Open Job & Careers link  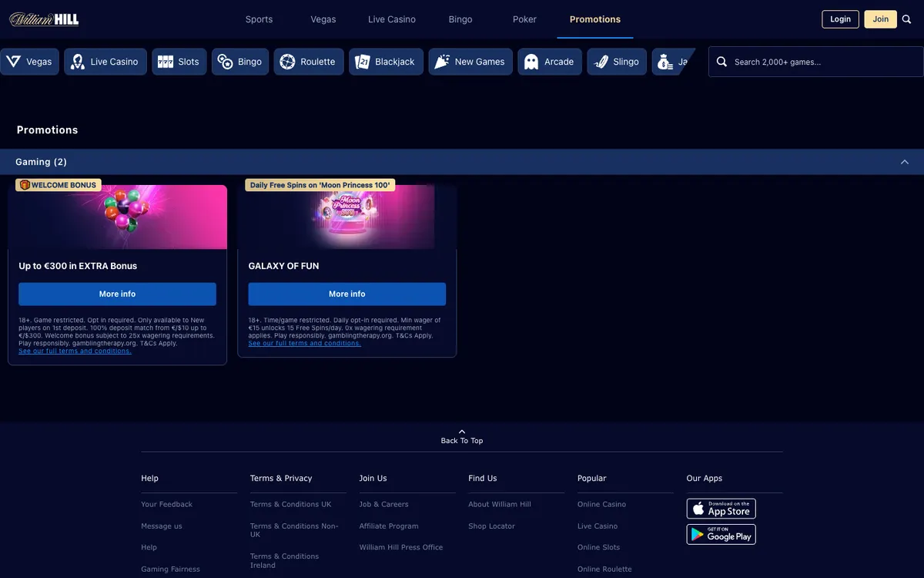click(383, 504)
